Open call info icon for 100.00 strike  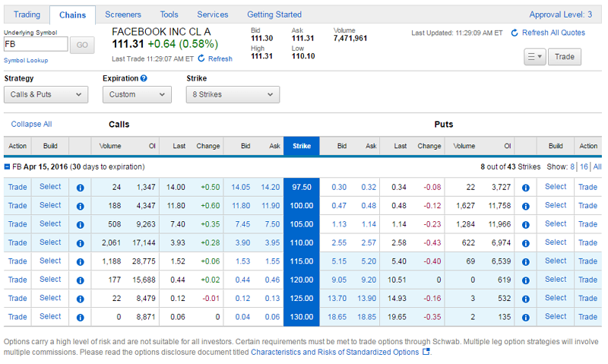point(81,206)
